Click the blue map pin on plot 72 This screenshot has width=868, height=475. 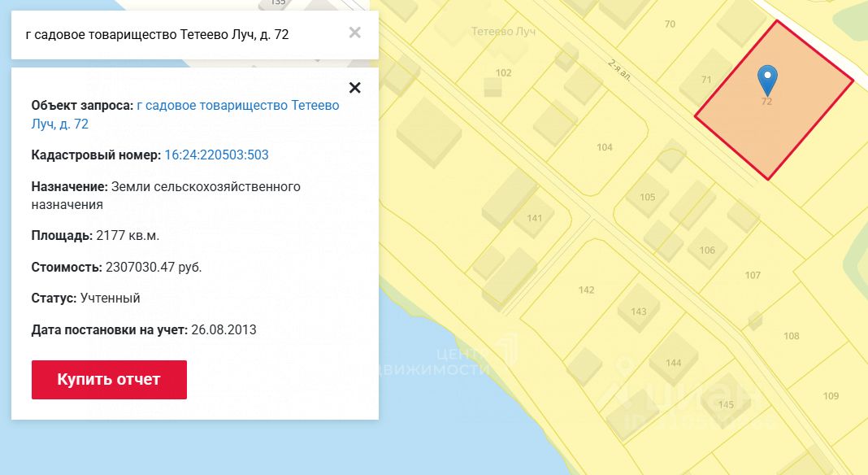click(x=767, y=81)
